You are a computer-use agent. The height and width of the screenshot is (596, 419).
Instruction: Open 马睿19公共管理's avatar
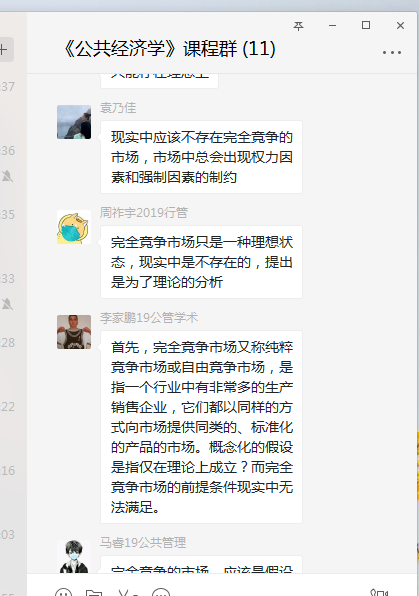(74, 556)
